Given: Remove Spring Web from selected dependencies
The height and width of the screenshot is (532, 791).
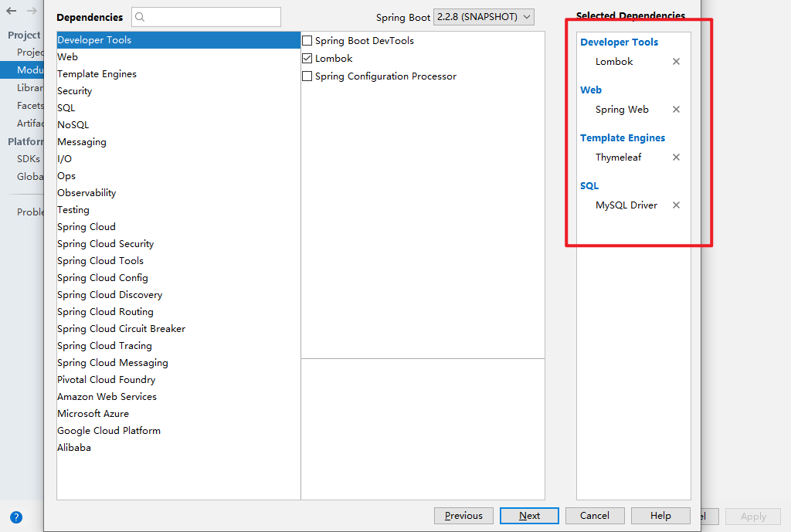Looking at the screenshot, I should point(676,110).
